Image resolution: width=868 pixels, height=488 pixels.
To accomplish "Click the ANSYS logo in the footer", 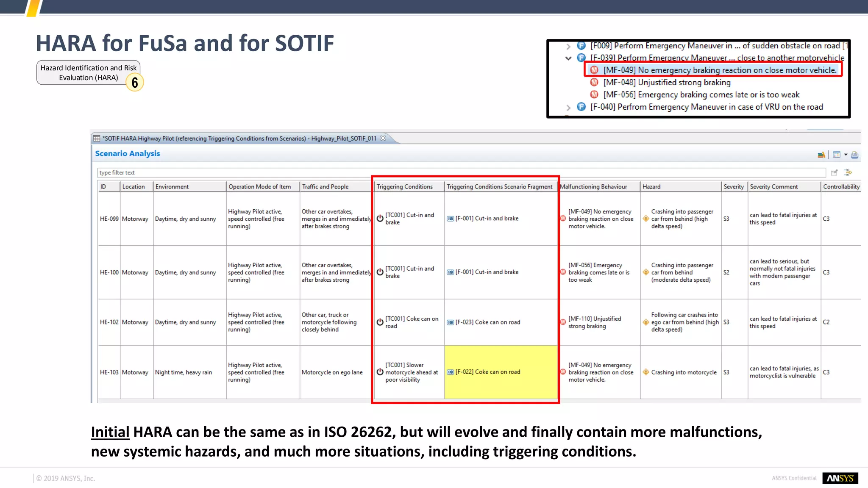I will (x=840, y=478).
